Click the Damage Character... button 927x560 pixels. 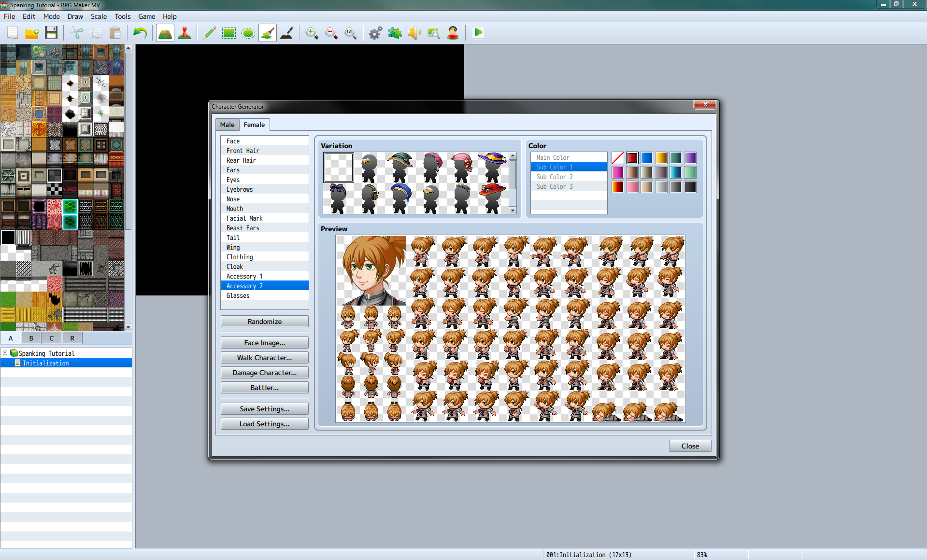[265, 373]
